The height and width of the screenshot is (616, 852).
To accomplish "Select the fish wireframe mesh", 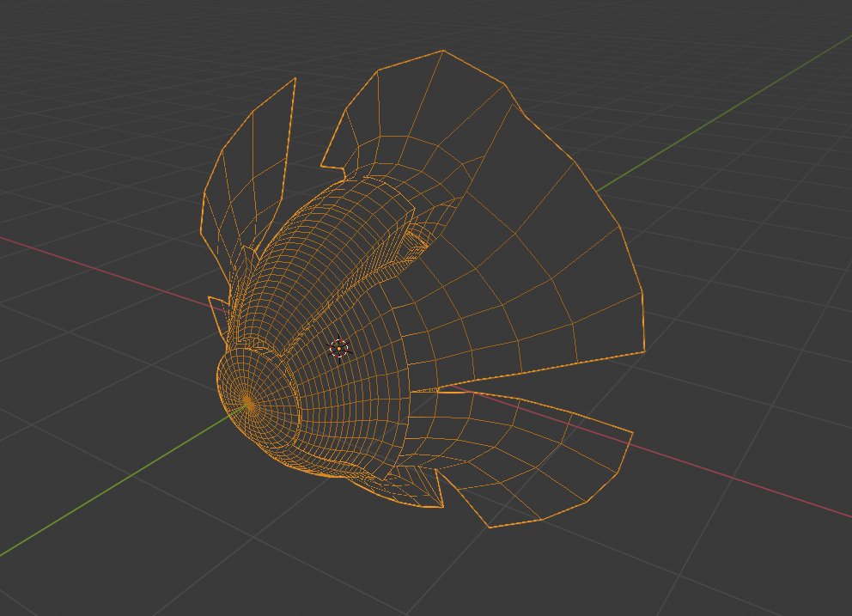I will [344, 284].
